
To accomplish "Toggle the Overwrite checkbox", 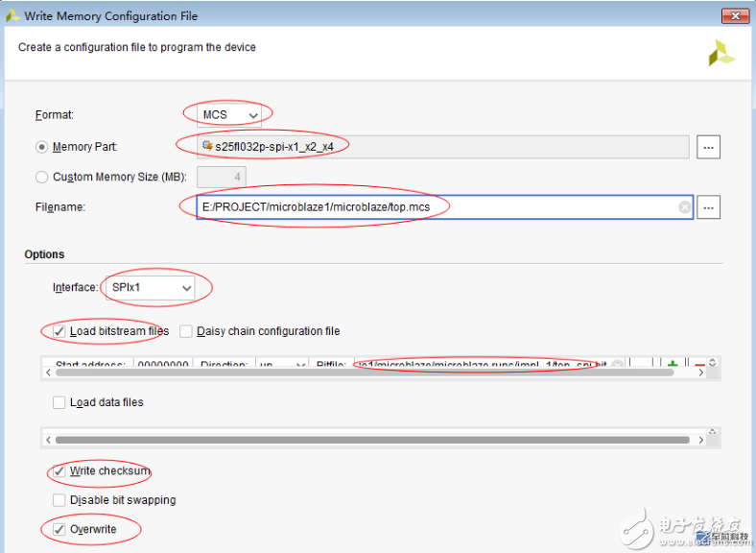I will pos(60,529).
